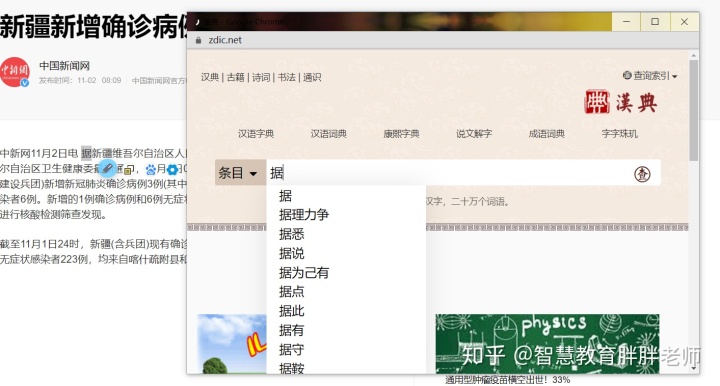The image size is (720, 386).
Task: Click the zdic.net address bar
Action: click(x=443, y=40)
